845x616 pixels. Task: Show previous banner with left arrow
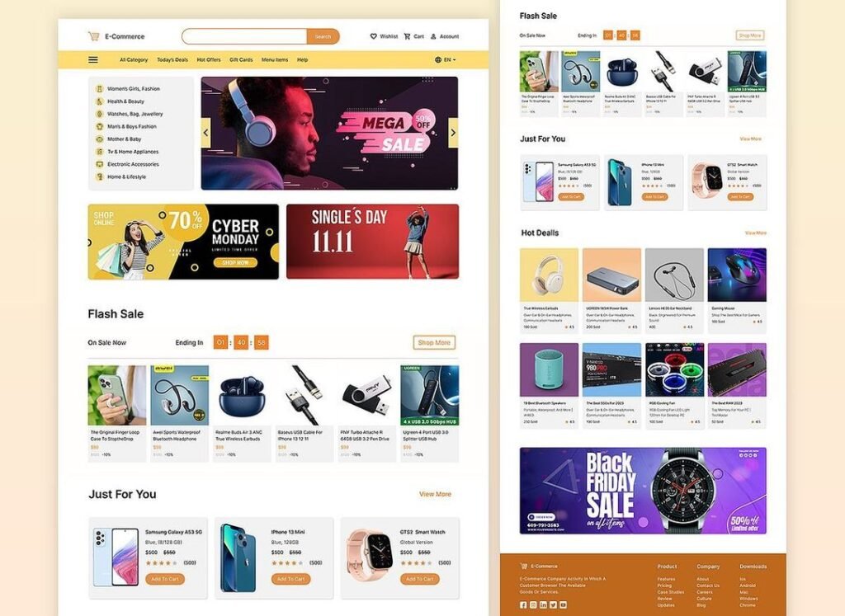click(205, 133)
